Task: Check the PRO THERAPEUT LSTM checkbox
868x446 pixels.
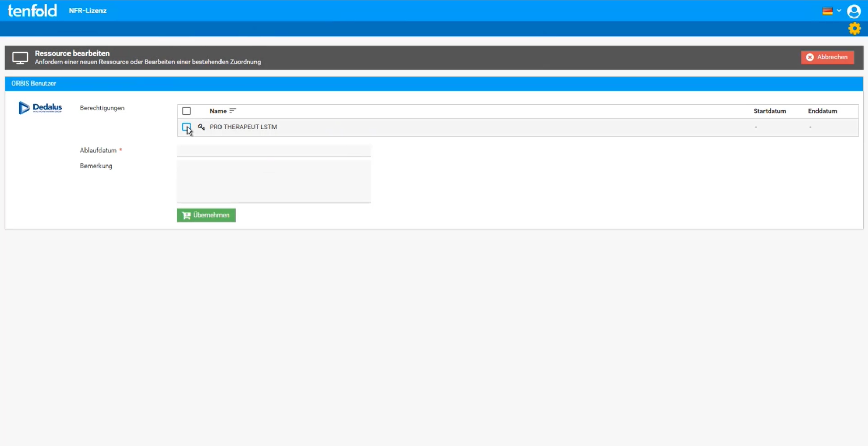Action: (x=186, y=127)
